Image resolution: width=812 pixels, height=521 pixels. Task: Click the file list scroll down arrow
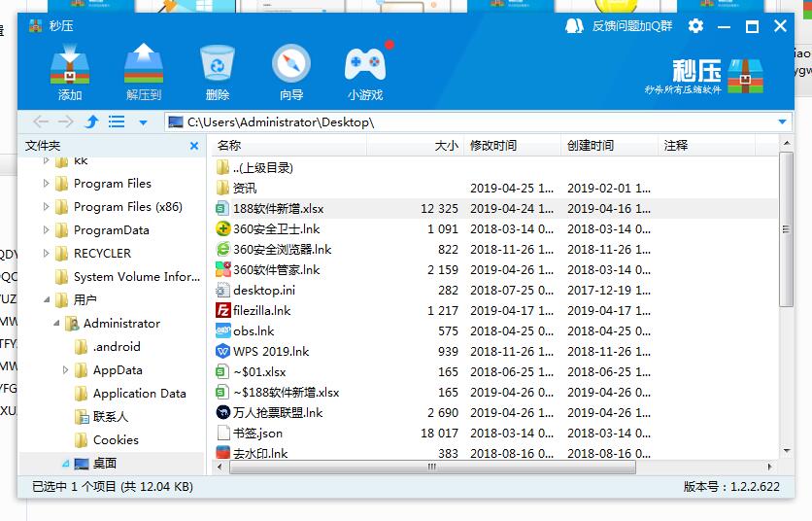[x=786, y=451]
